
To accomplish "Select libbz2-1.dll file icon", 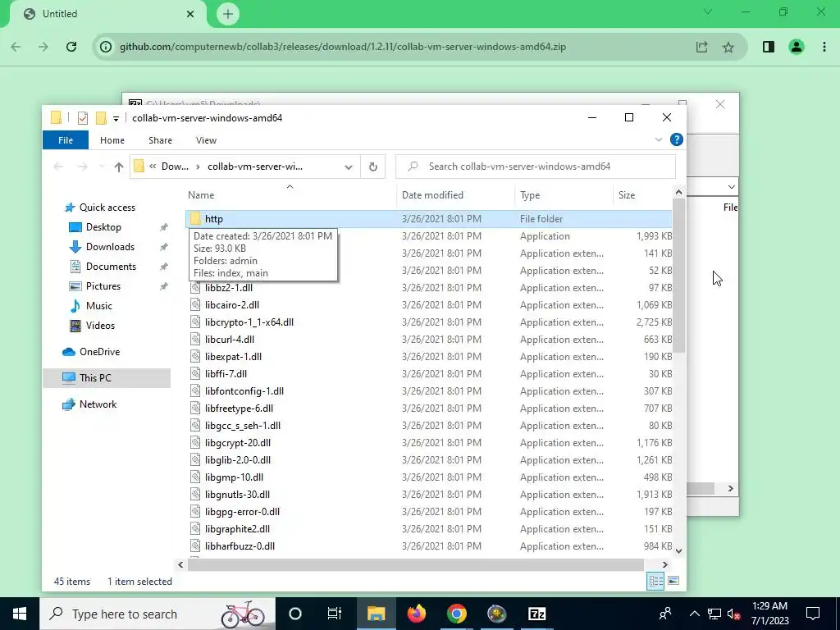I will (x=195, y=288).
